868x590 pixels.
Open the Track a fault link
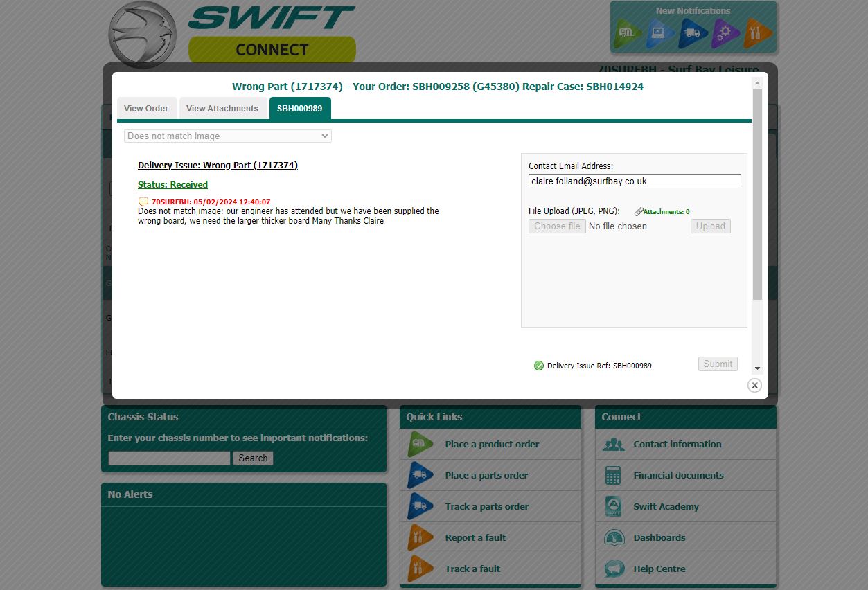point(472,569)
